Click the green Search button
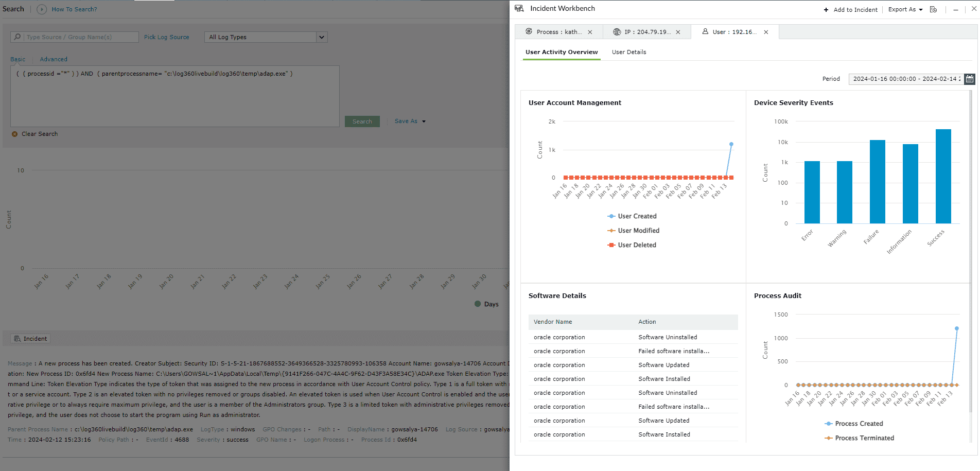The height and width of the screenshot is (471, 980). pyautogui.click(x=362, y=121)
